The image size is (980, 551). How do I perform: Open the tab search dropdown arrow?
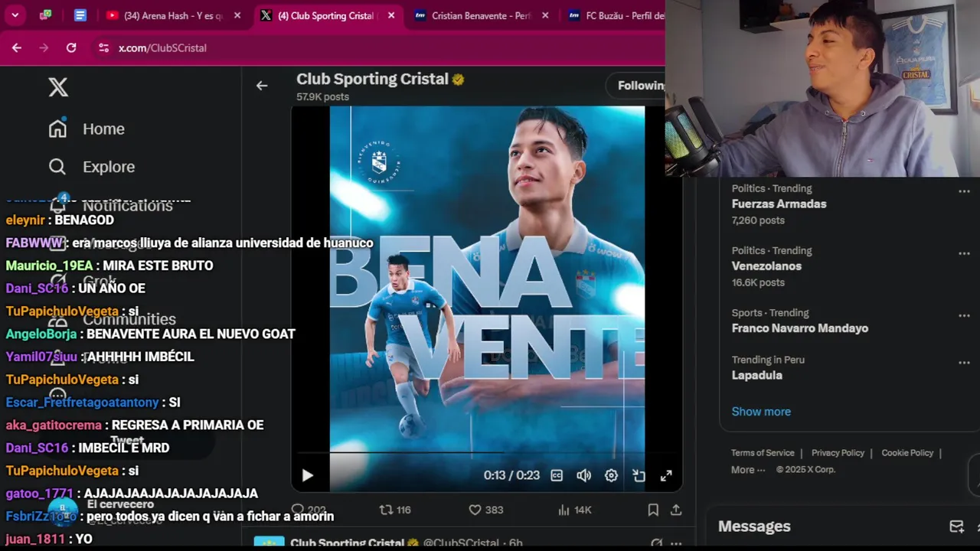[x=15, y=15]
